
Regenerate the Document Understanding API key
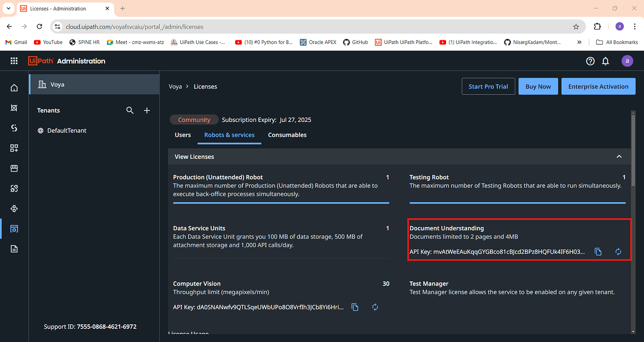point(618,252)
